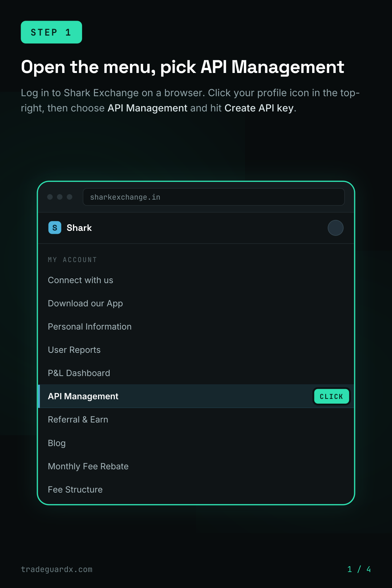Select API Management menu item
392x588 pixels.
[x=196, y=396]
